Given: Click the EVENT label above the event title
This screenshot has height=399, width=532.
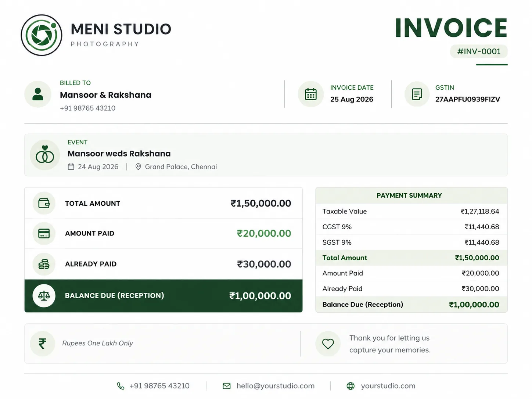Looking at the screenshot, I should click(x=78, y=142).
